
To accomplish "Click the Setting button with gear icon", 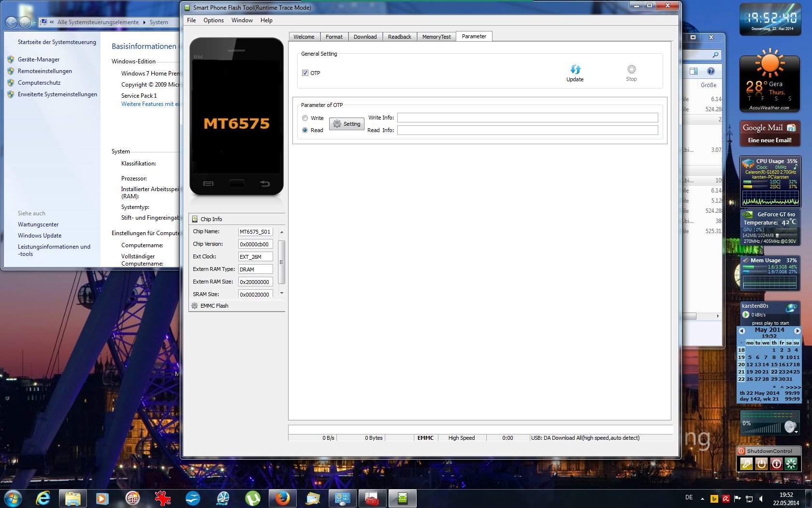I will [347, 124].
